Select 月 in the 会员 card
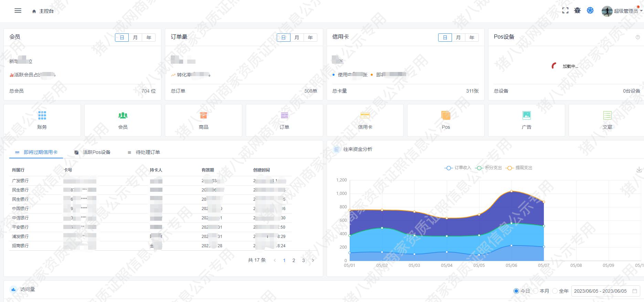Viewport: 644px width, 302px height. tap(135, 38)
